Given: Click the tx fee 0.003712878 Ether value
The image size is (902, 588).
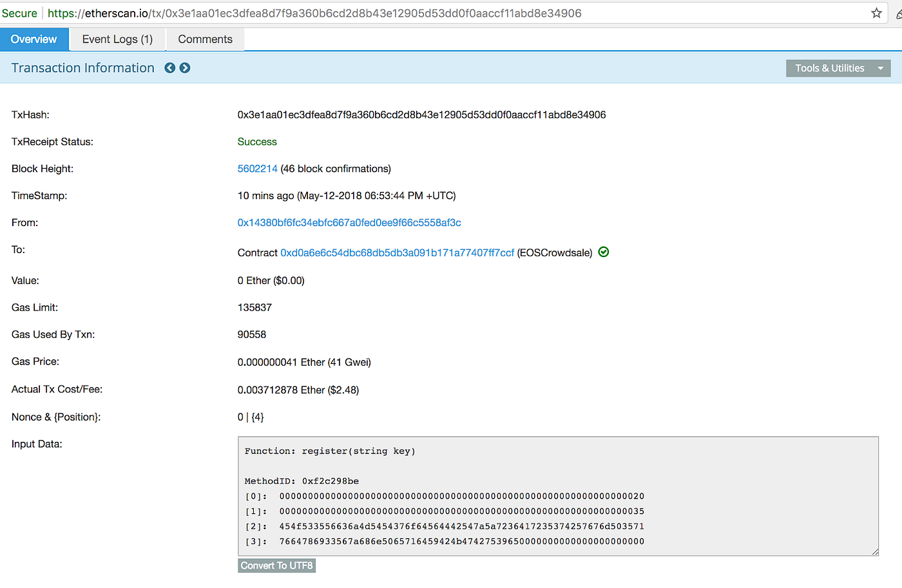Looking at the screenshot, I should pyautogui.click(x=298, y=390).
